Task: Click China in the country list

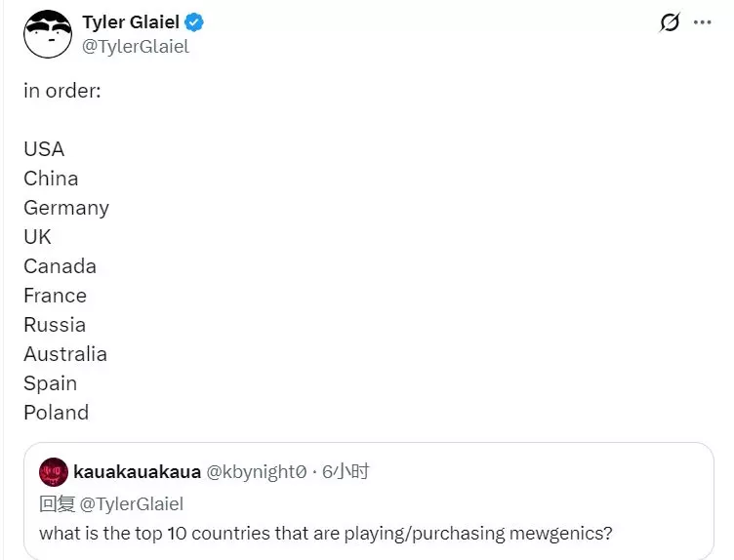Action: click(x=51, y=179)
